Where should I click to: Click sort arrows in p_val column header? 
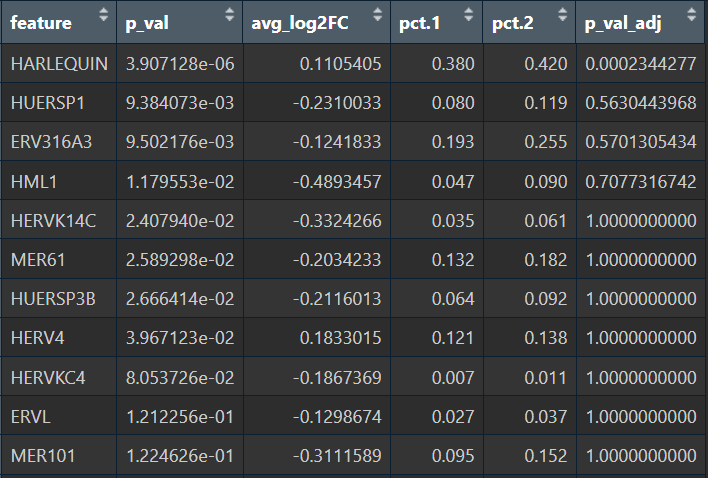point(229,17)
